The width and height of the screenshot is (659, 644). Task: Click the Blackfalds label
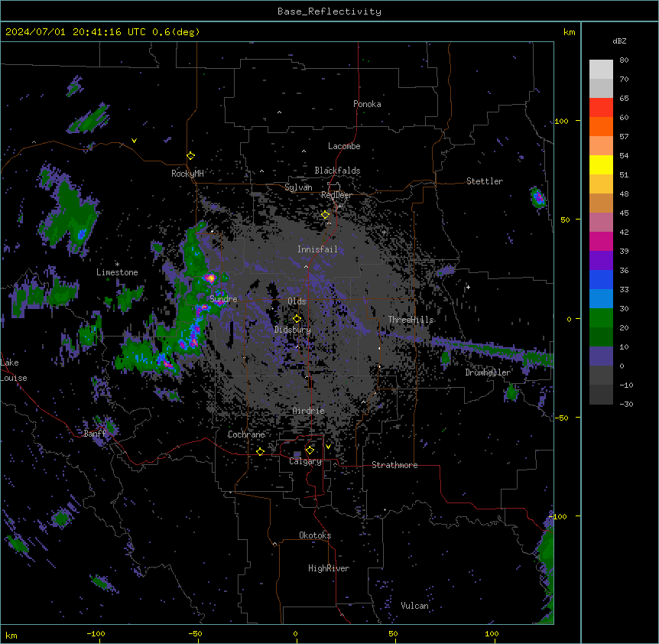click(x=337, y=171)
